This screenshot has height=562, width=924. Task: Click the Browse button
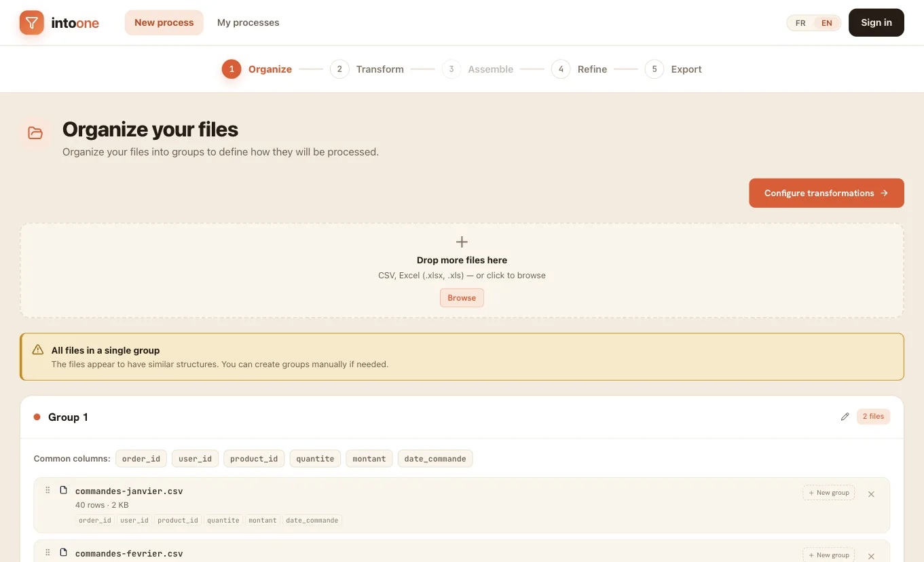pos(462,298)
